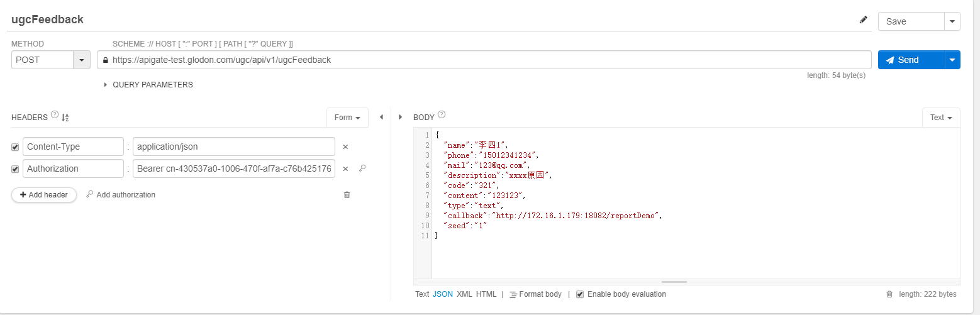Remove the Content-Type header with its X icon
Screen dimensions: 980x315
[345, 147]
